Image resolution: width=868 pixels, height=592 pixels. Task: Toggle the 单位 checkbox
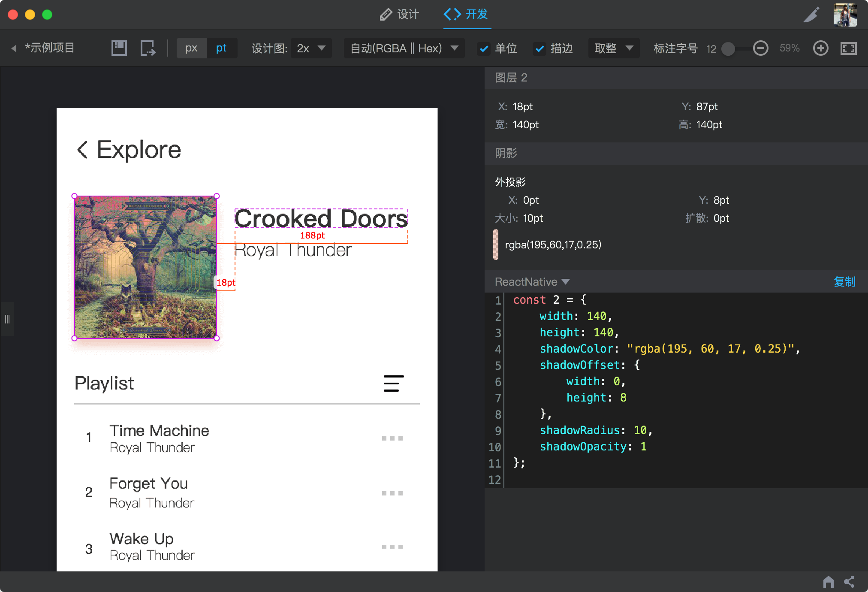484,48
